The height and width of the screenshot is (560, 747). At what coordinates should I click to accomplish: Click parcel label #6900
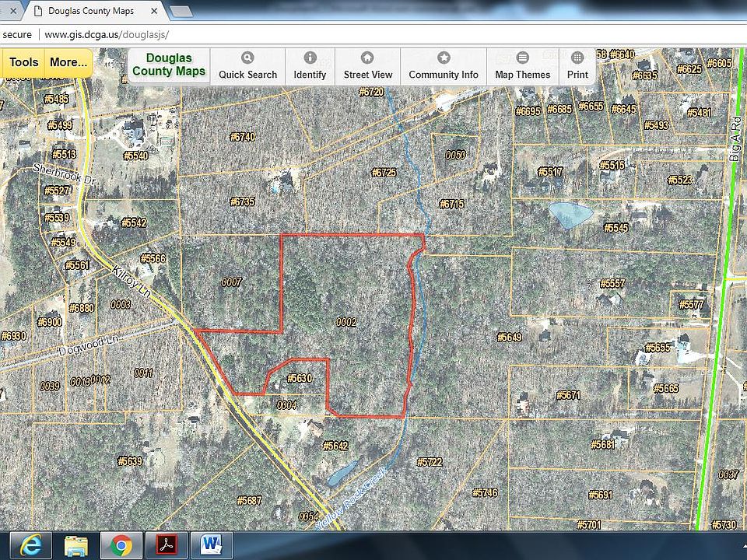50,322
